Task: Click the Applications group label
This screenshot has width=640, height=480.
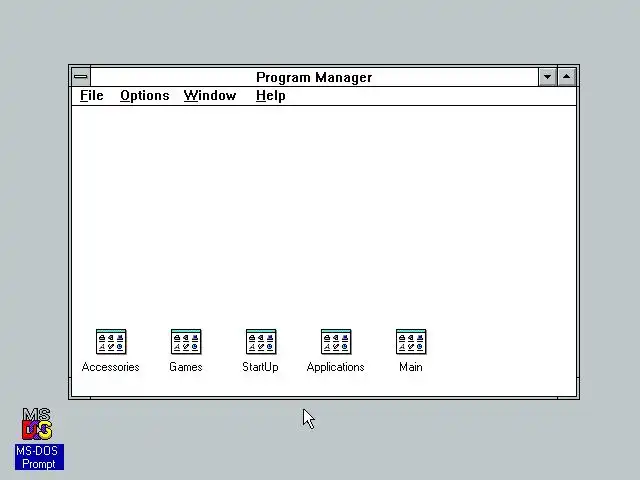Action: [x=336, y=367]
